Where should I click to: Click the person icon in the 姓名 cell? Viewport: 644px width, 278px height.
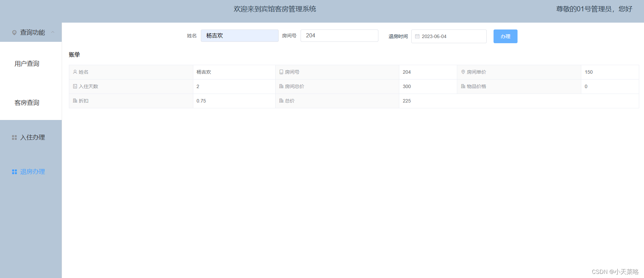coord(75,72)
